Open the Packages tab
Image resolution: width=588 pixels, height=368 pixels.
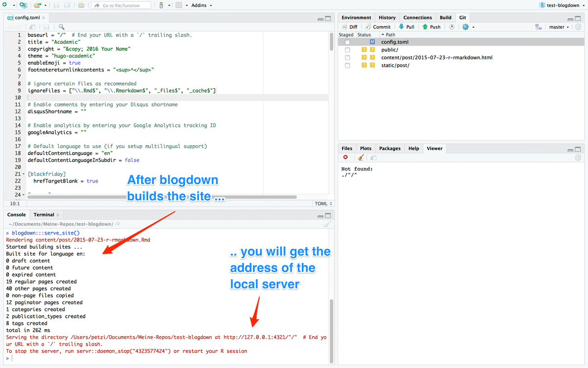[x=390, y=148]
